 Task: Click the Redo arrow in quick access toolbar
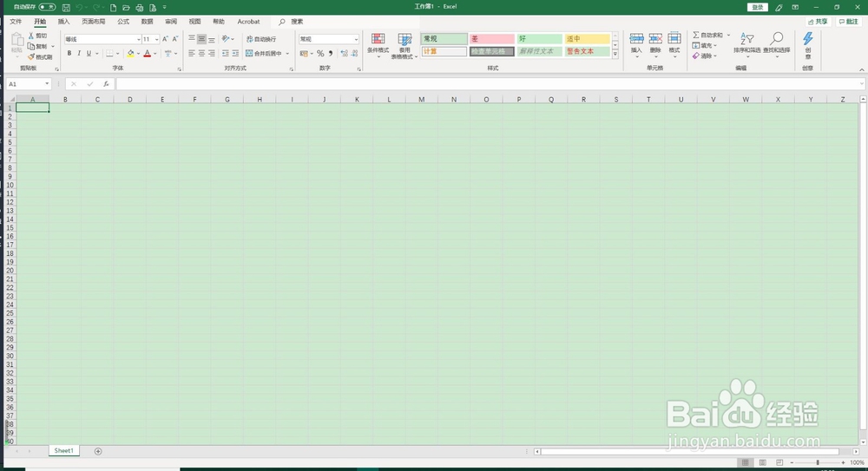coord(96,8)
